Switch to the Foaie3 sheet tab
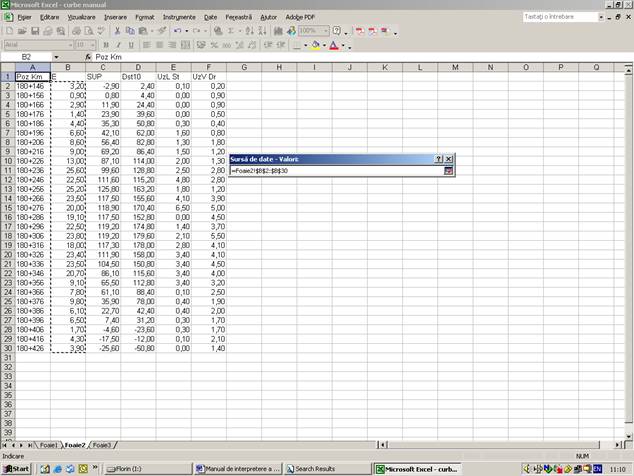Image resolution: width=634 pixels, height=476 pixels. (x=101, y=444)
